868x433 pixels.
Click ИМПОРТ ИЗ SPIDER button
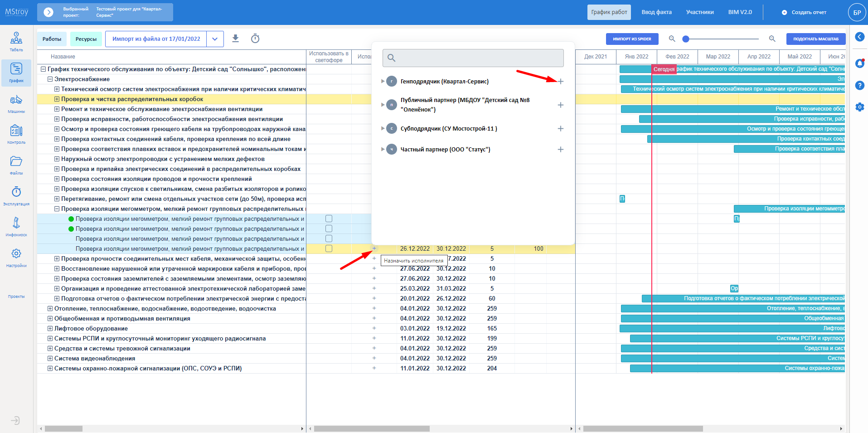pyautogui.click(x=632, y=39)
